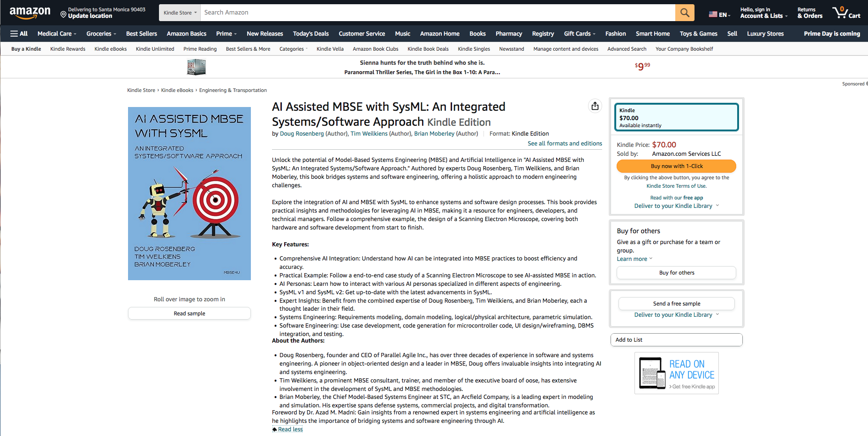868x436 pixels.
Task: Open Kindle Vella tab
Action: point(330,49)
